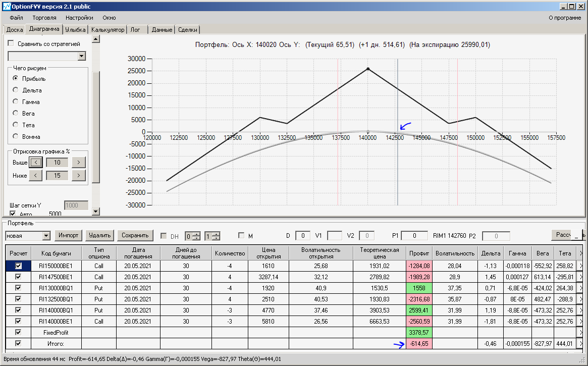
Task: Switch to the 'Сделки' tab
Action: tap(187, 30)
